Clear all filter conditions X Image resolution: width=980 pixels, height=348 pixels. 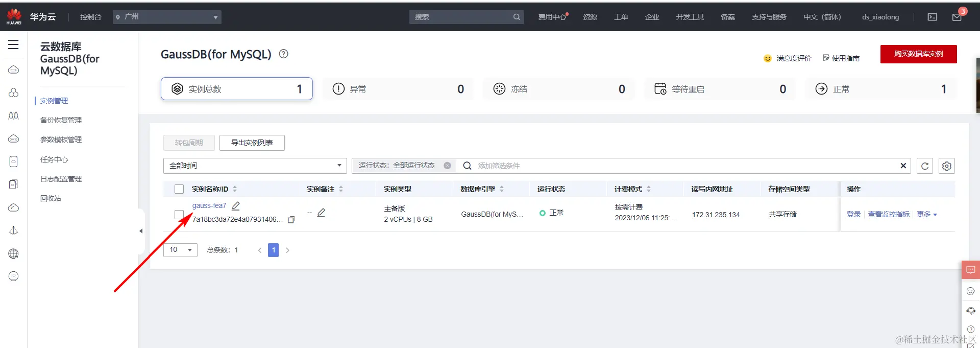tap(903, 166)
